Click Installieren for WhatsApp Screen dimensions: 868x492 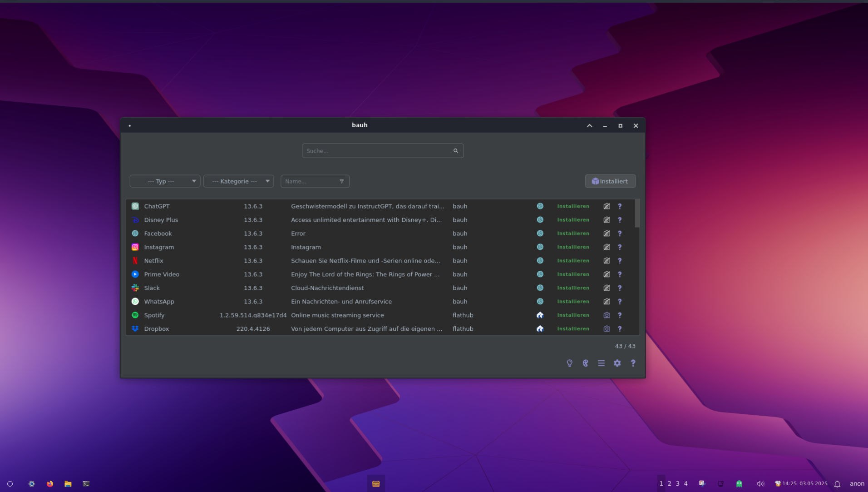click(x=573, y=302)
